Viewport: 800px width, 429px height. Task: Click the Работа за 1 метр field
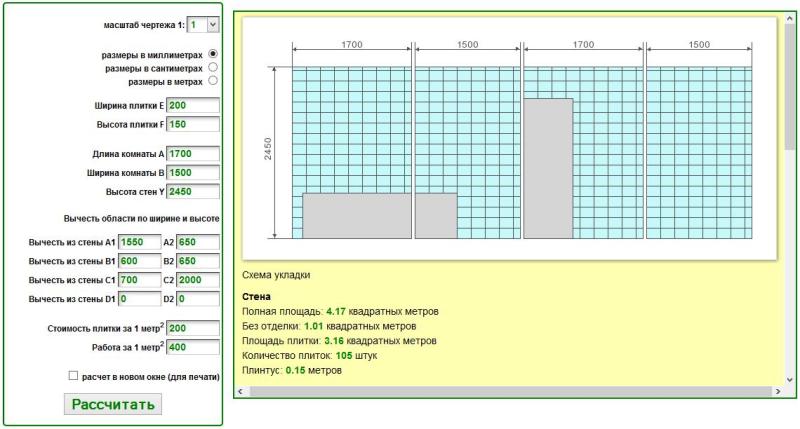(193, 347)
